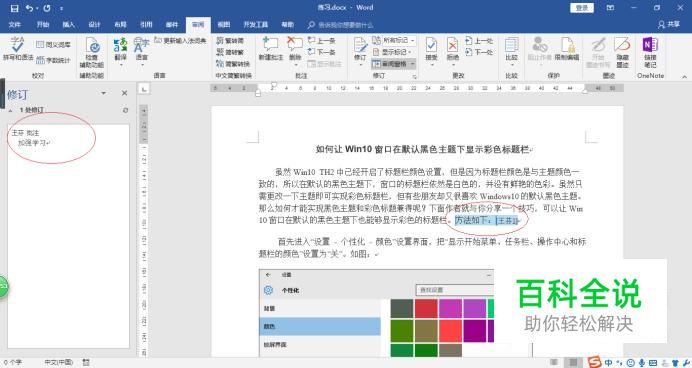This screenshot has height=368, width=692.
Task: Open the ribbon display options in the title bar
Action: click(610, 8)
